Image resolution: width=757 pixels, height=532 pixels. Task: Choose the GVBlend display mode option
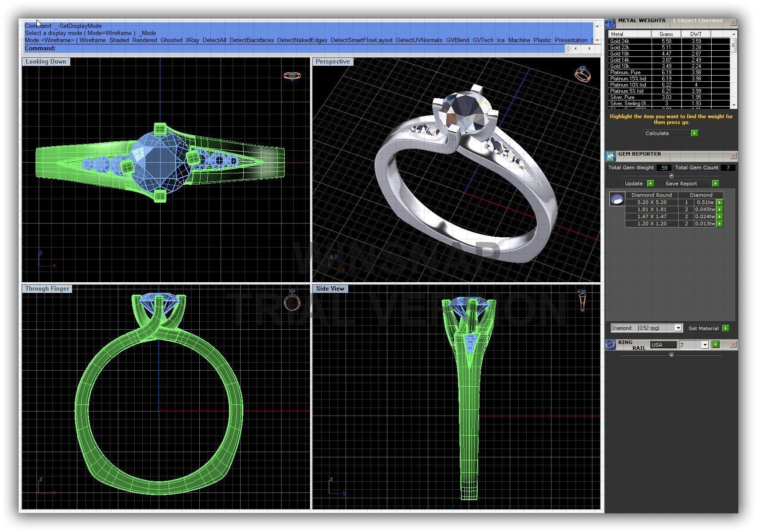pos(458,40)
